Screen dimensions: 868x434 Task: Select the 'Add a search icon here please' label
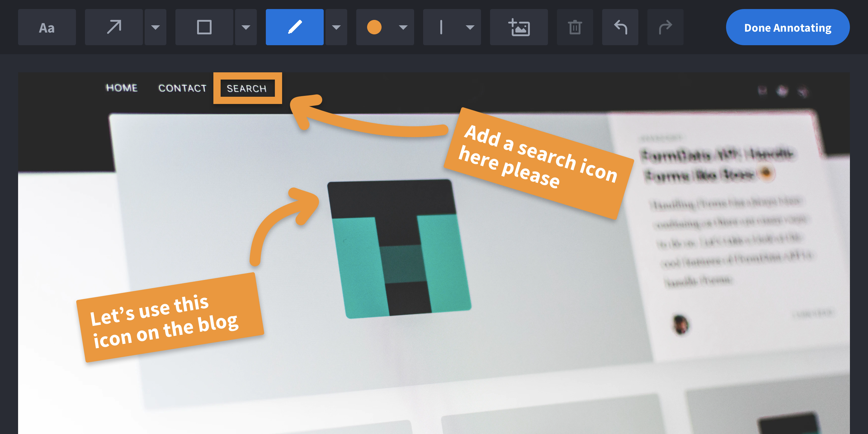(x=539, y=163)
